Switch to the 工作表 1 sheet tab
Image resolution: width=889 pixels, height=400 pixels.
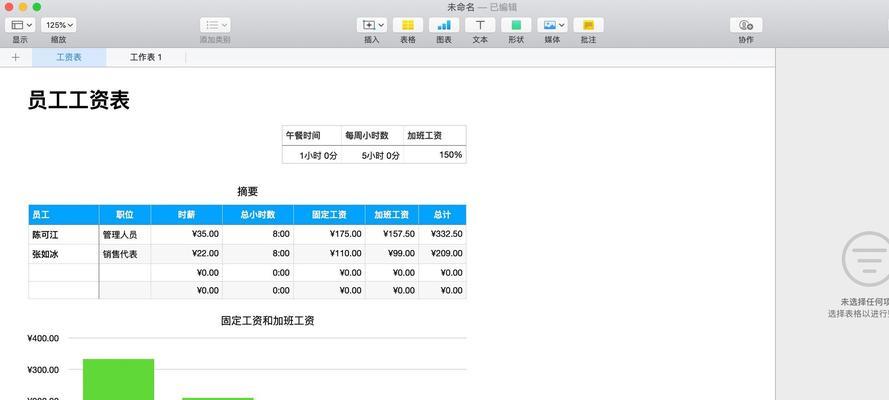(146, 57)
